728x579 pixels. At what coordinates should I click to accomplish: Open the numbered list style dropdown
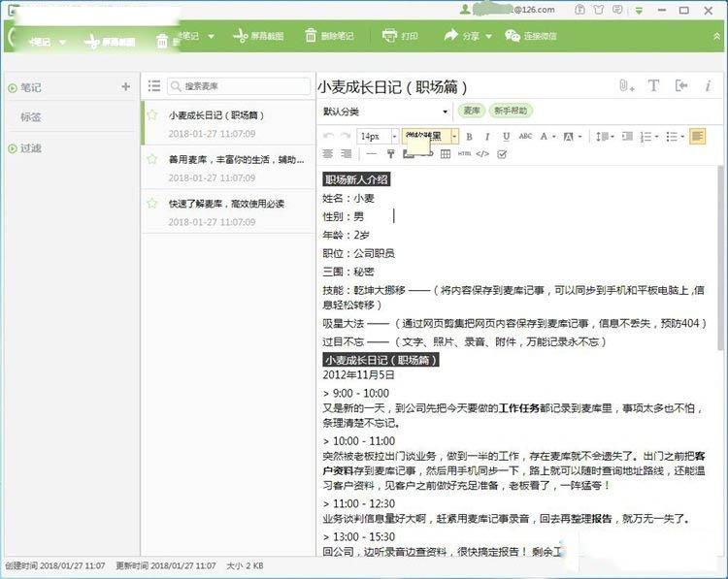tap(656, 137)
